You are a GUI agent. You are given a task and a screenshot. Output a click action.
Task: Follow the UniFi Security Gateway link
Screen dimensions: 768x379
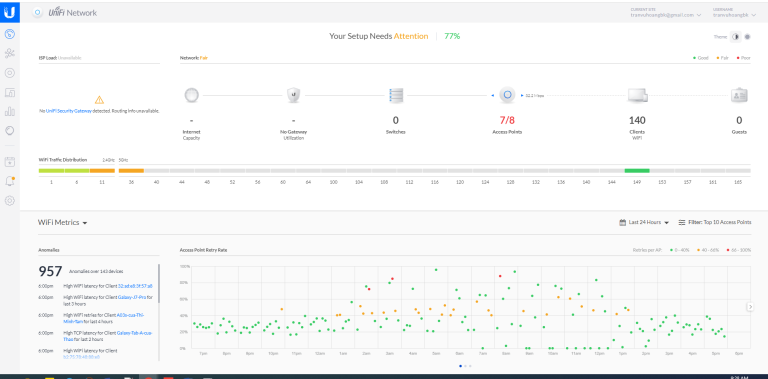(69, 111)
